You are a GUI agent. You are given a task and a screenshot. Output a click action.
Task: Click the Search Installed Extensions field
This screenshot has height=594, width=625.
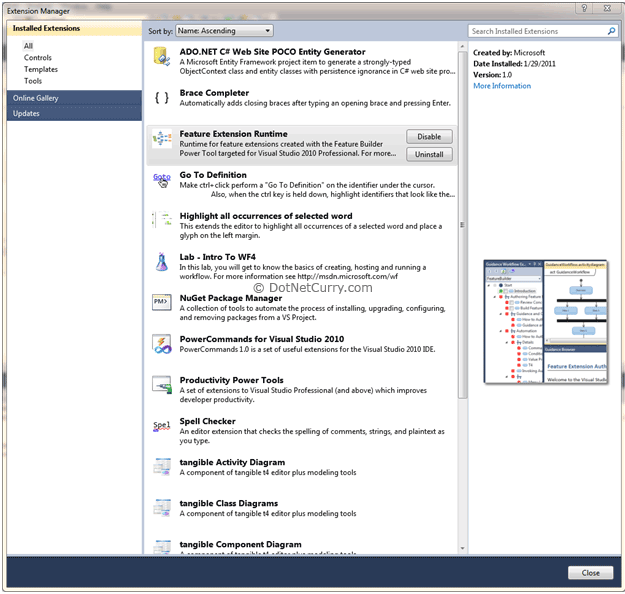coord(536,32)
